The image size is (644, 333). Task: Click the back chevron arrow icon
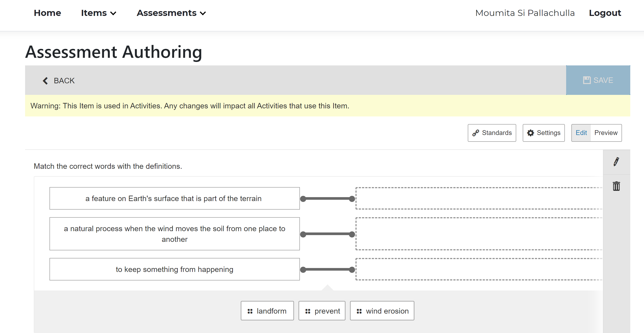click(45, 81)
